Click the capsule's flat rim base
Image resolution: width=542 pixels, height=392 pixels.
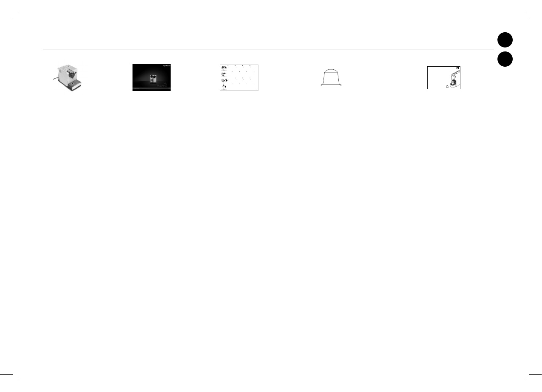click(332, 86)
